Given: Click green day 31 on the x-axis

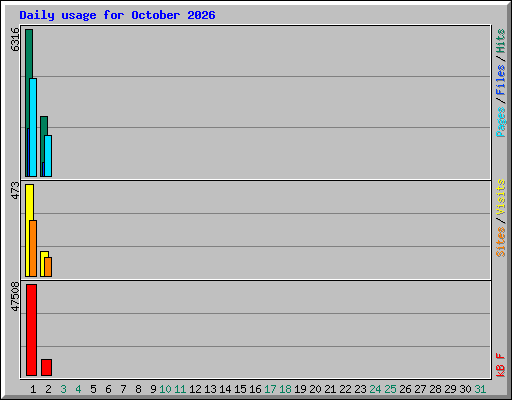Looking at the screenshot, I should tap(480, 389).
